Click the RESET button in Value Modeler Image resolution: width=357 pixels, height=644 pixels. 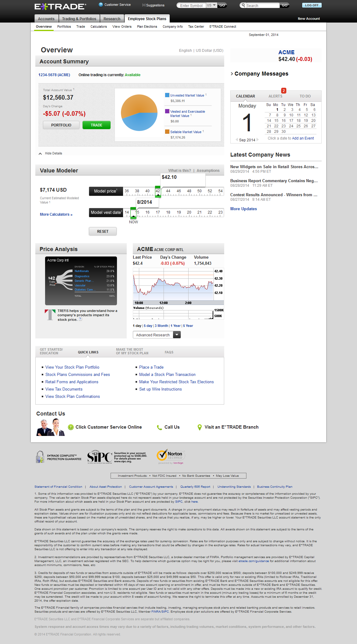coord(103,232)
